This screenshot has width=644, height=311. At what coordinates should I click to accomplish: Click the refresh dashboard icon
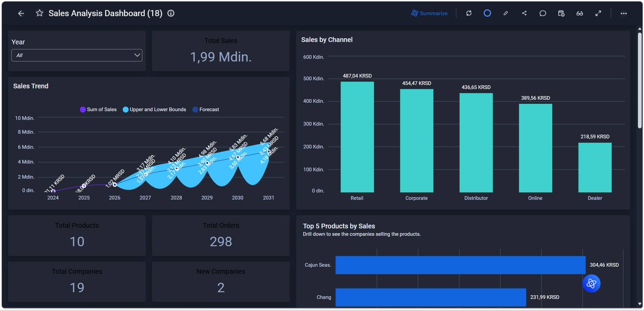click(469, 13)
